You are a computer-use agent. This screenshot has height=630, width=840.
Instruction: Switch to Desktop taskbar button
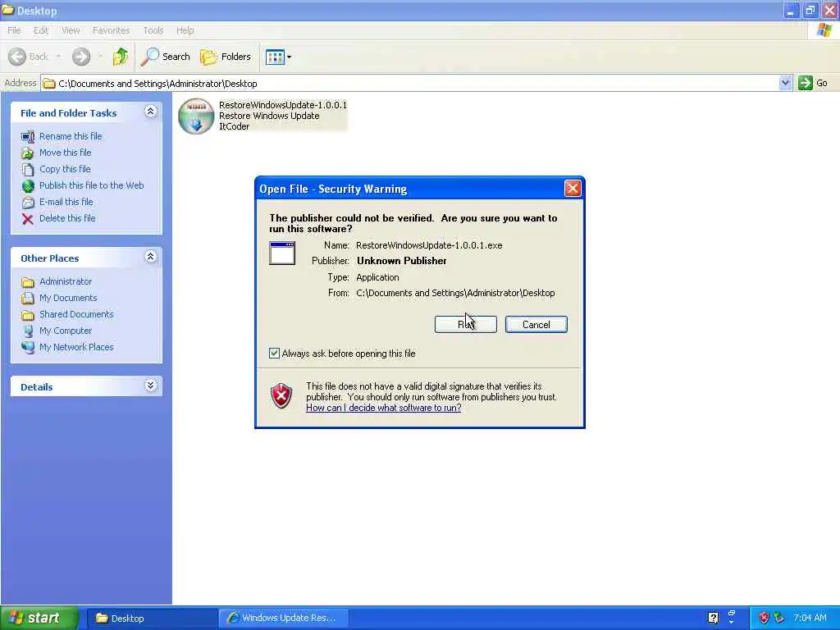[x=151, y=619]
